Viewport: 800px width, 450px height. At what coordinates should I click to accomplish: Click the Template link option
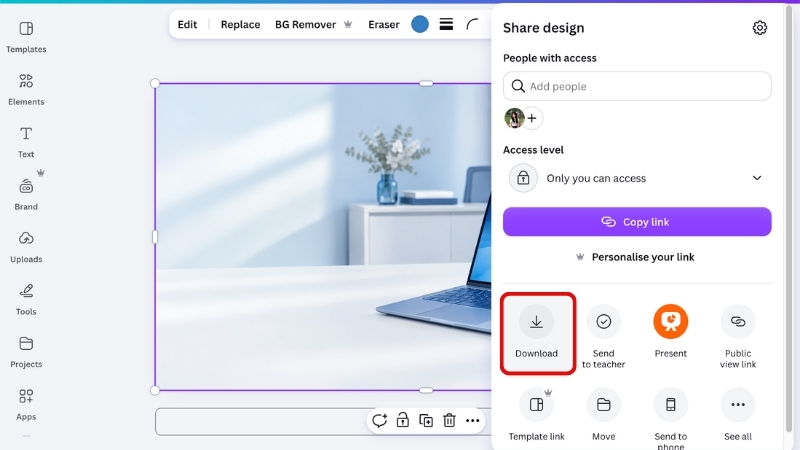(536, 414)
